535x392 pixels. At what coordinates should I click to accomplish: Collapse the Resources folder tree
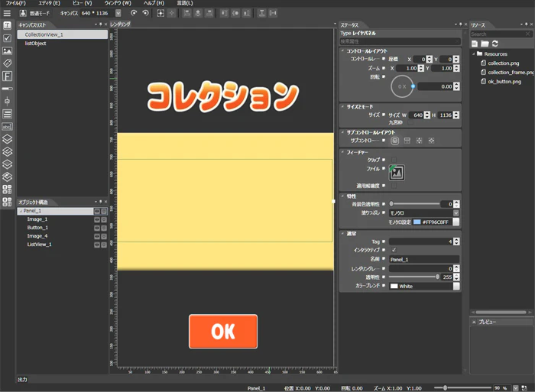474,54
